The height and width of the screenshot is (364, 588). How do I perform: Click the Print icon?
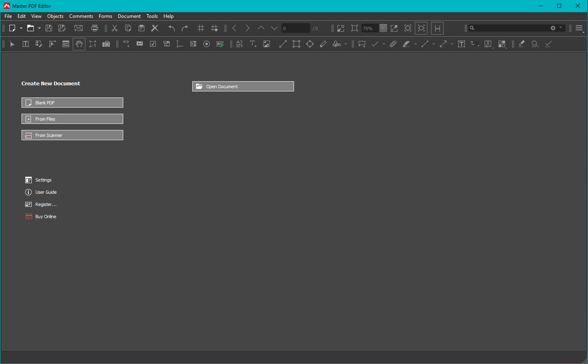(x=95, y=28)
